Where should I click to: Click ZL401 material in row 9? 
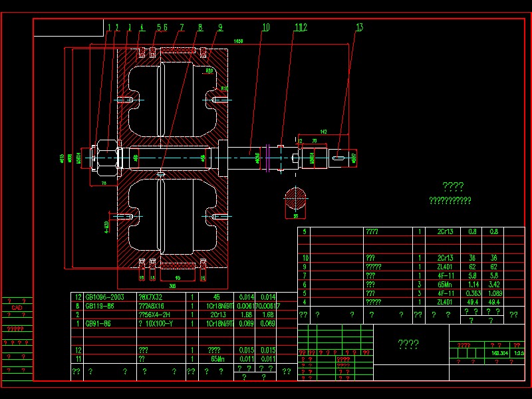point(445,267)
